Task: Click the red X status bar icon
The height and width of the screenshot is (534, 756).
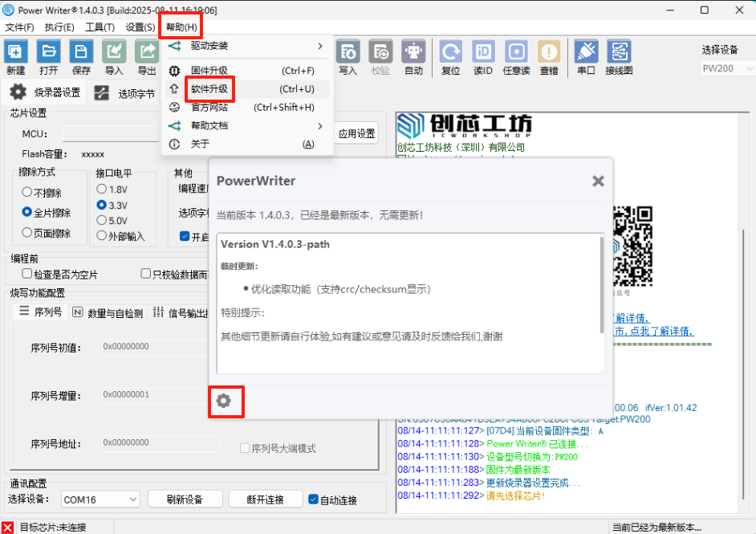Action: click(x=7, y=528)
